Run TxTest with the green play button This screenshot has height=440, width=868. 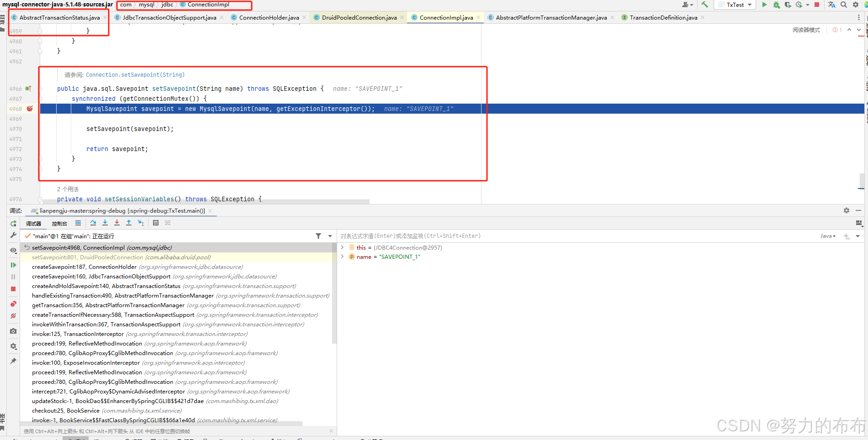coord(764,5)
